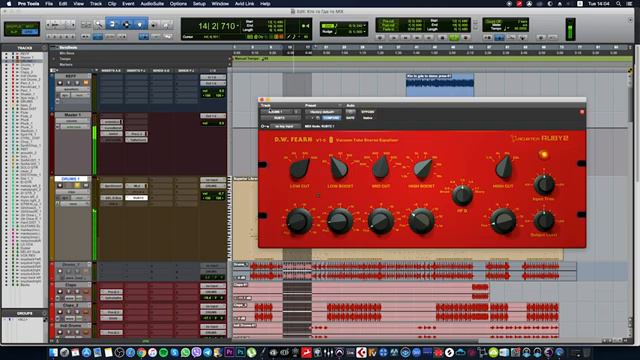Viewport: 640px width, 360px height.
Task: Open the factory default preset list
Action: (x=322, y=112)
